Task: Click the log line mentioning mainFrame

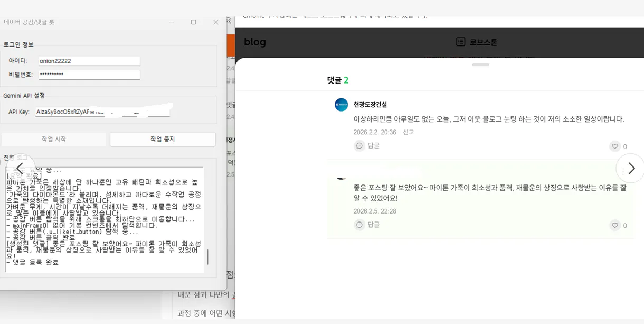Action: pos(82,225)
